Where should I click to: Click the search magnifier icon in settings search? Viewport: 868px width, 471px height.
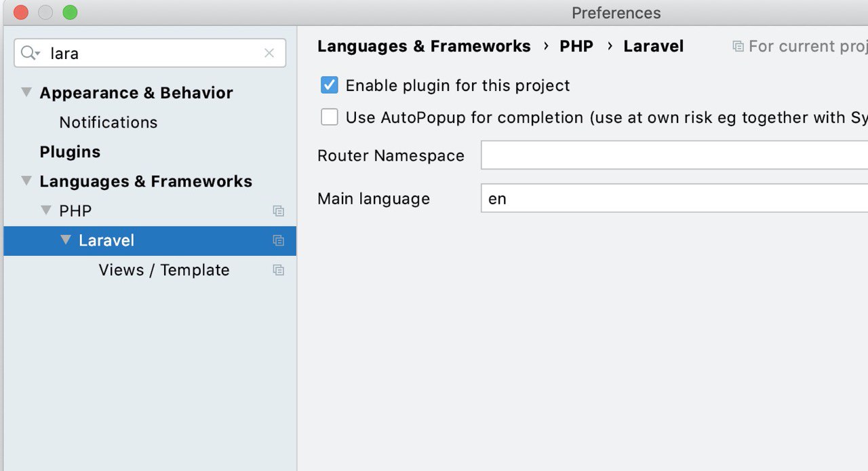pyautogui.click(x=30, y=53)
